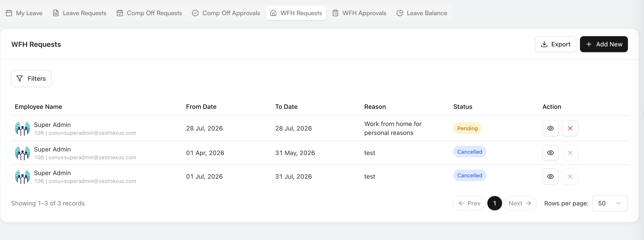Click 'Work from home for personal reasons' text

coord(393,128)
